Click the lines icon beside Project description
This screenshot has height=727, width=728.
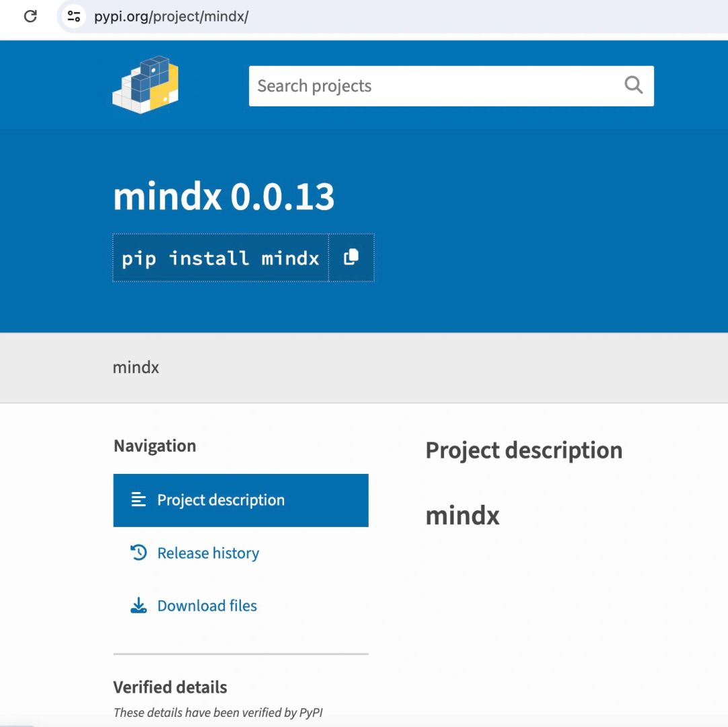pos(139,499)
